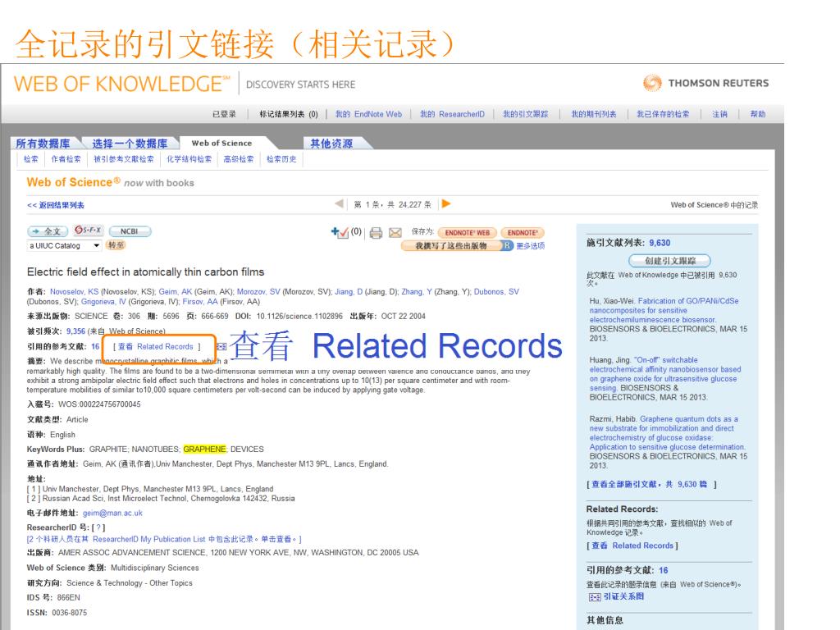Open the NCBI button
840x630 pixels.
click(x=130, y=231)
